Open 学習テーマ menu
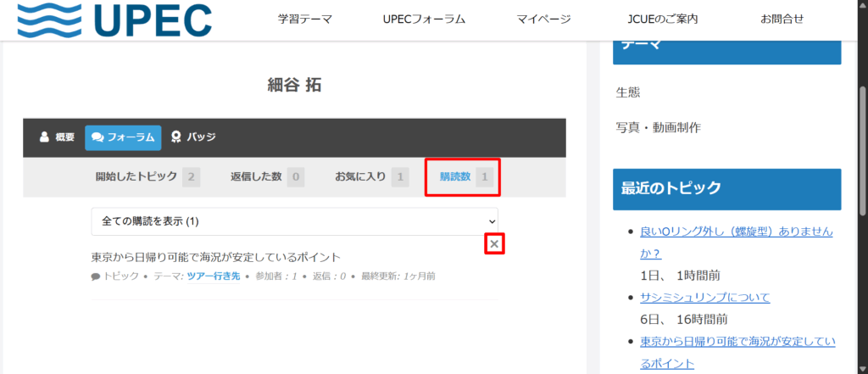 pyautogui.click(x=304, y=20)
